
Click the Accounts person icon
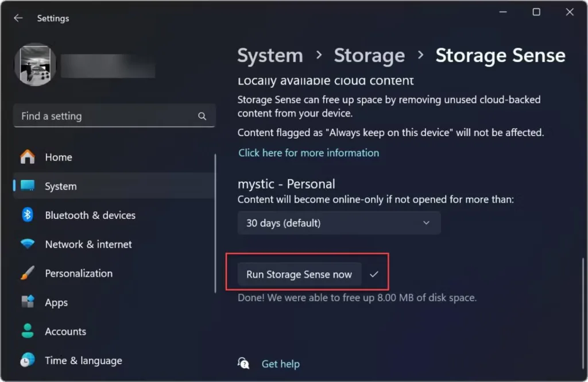tap(28, 331)
